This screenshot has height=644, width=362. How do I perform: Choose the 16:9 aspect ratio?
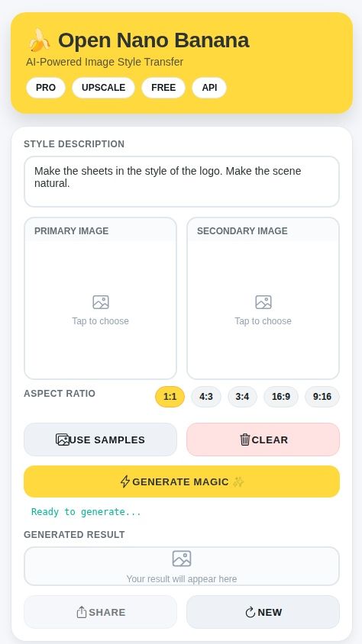pyautogui.click(x=281, y=397)
